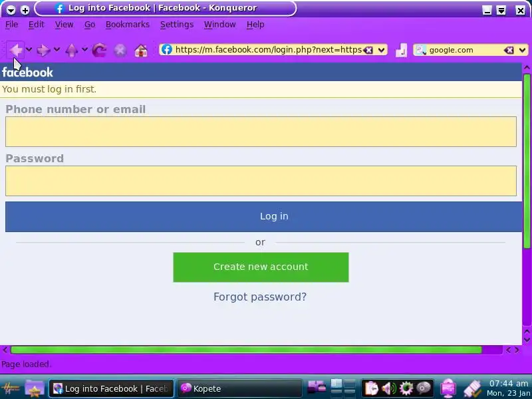
Task: Open window menu at title bar left
Action: [x=11, y=10]
